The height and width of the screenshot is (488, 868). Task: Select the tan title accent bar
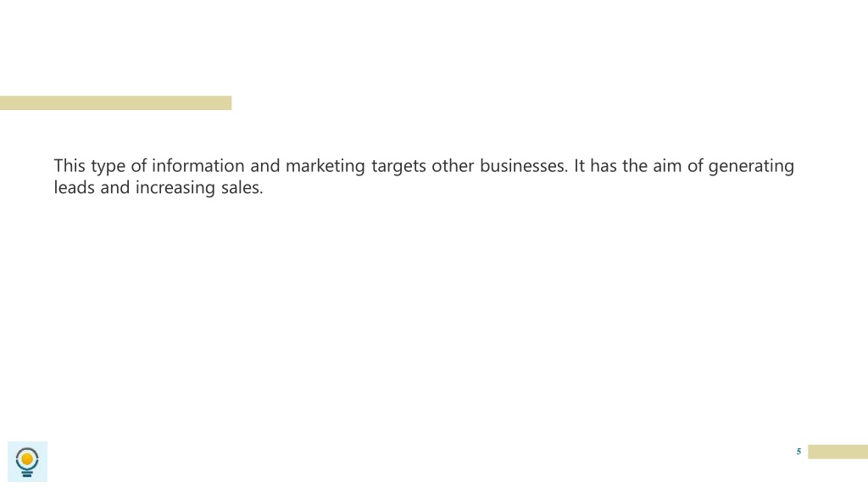115,103
